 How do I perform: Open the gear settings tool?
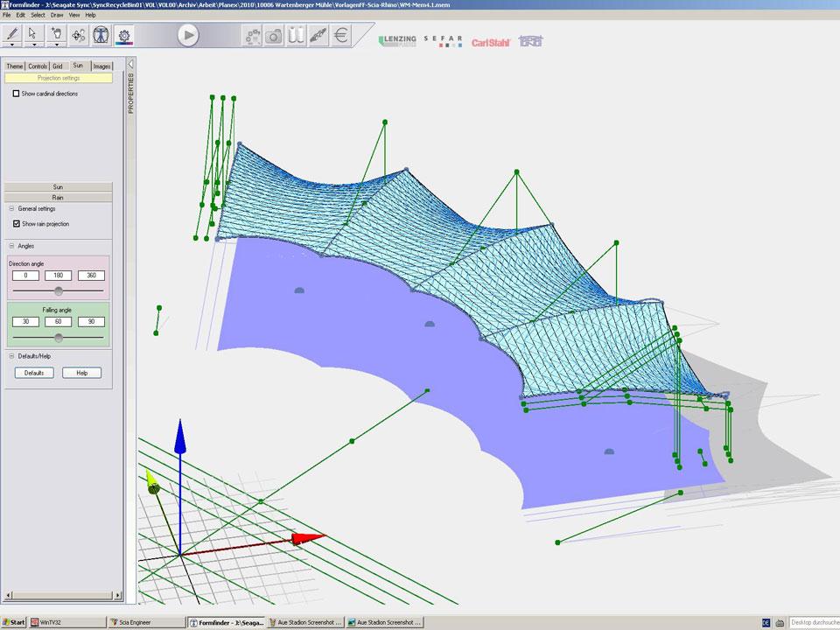(123, 35)
